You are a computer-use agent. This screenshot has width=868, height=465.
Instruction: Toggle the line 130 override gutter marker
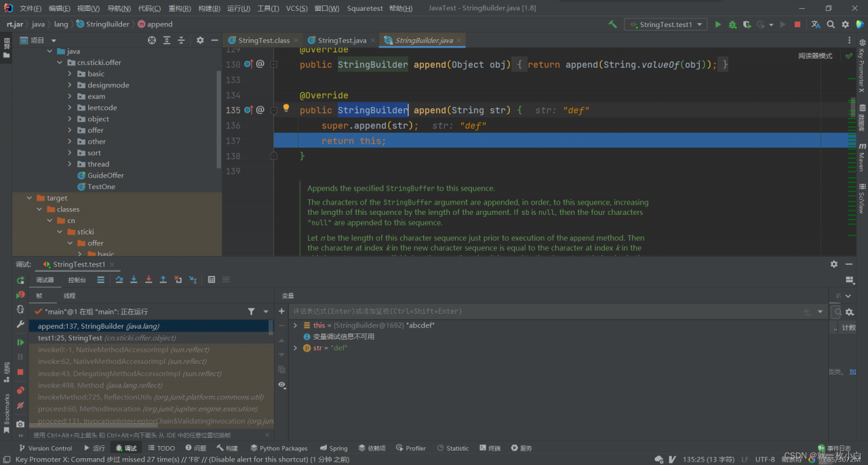point(248,64)
